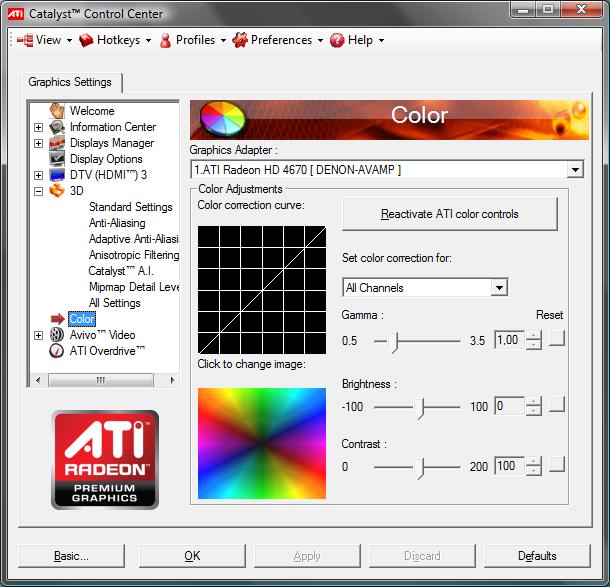Screen dimensions: 610x587
Task: Collapse the 3D tree node
Action: pos(39,191)
